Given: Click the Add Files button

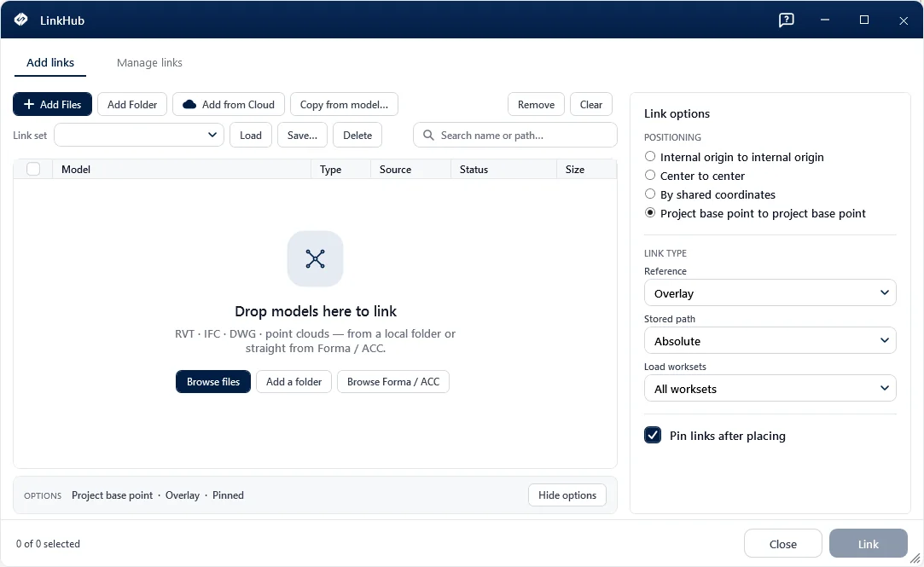Looking at the screenshot, I should pyautogui.click(x=52, y=104).
